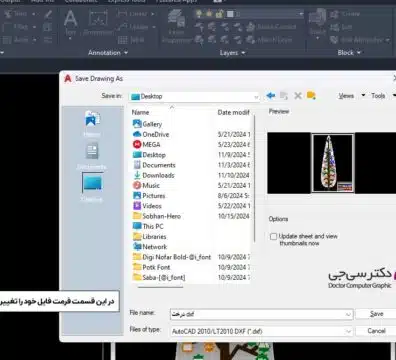Screen dimensions: 396x360
Task: Click the Up one level icon
Action: coord(284,96)
